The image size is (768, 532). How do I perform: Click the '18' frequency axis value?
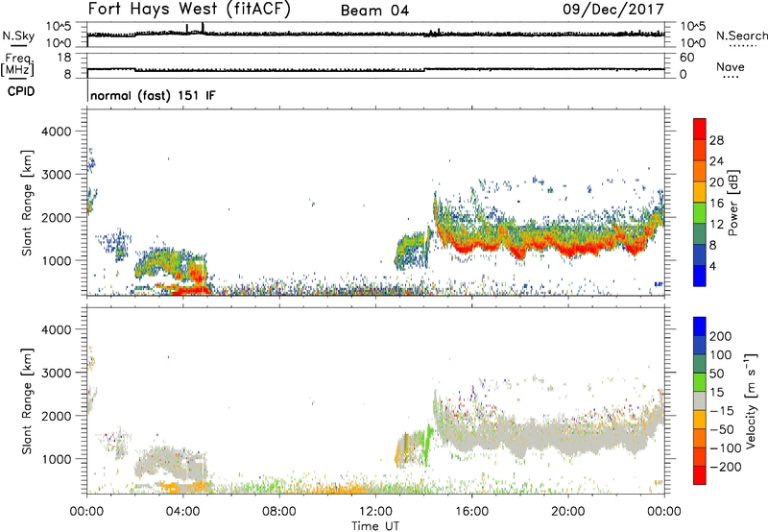(64, 58)
